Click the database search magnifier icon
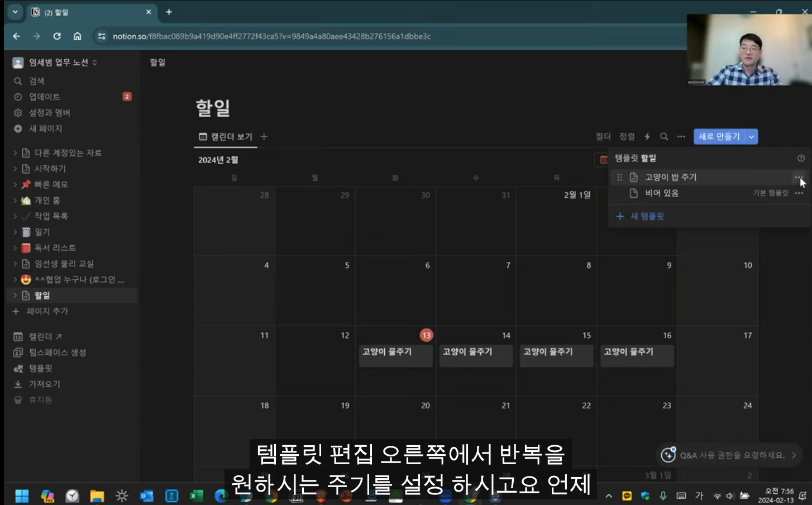 click(x=664, y=137)
